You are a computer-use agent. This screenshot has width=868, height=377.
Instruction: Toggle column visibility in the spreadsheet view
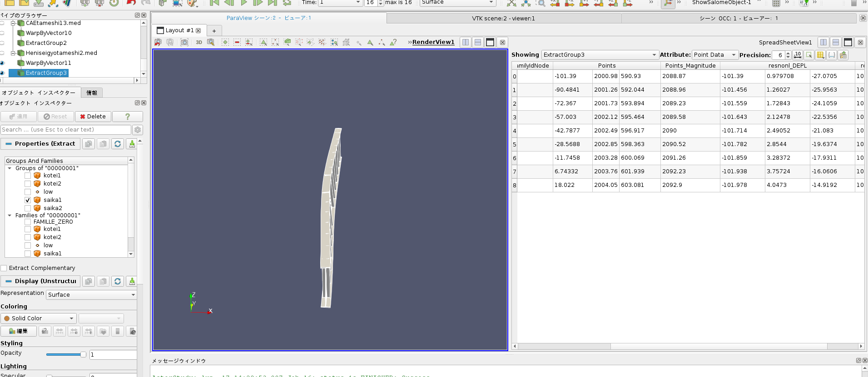click(x=820, y=55)
